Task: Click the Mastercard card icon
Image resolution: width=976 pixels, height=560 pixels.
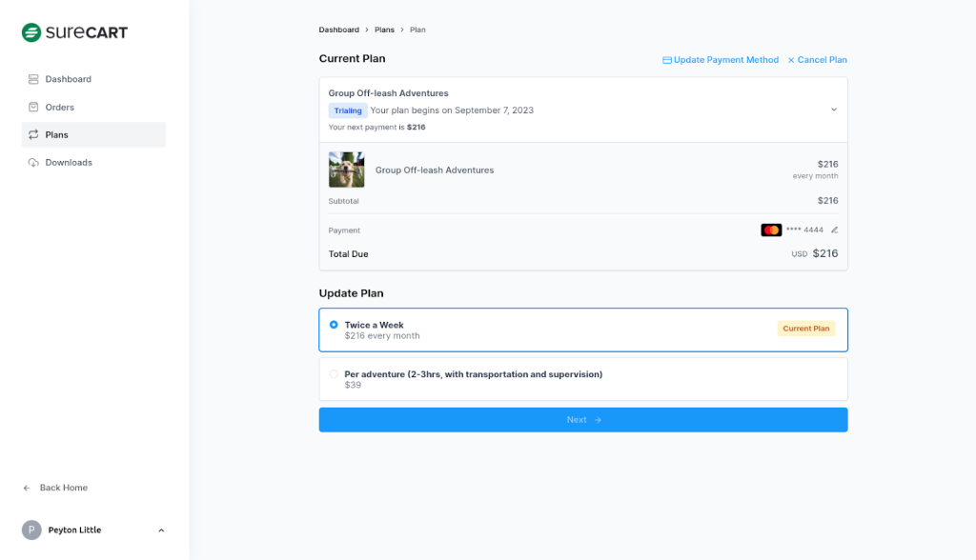Action: click(771, 230)
